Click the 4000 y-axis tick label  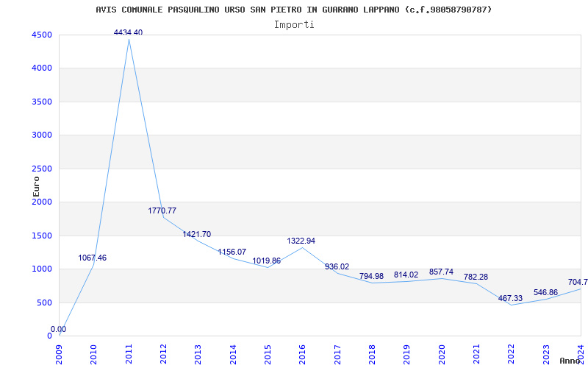click(41, 68)
